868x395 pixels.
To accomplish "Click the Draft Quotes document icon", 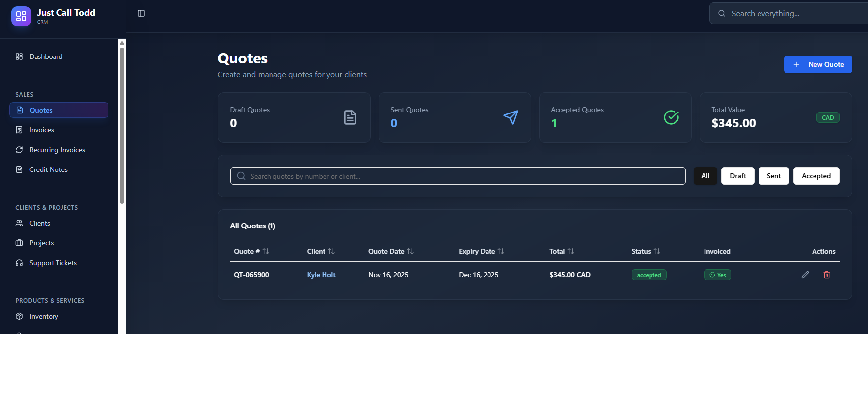I will point(350,117).
